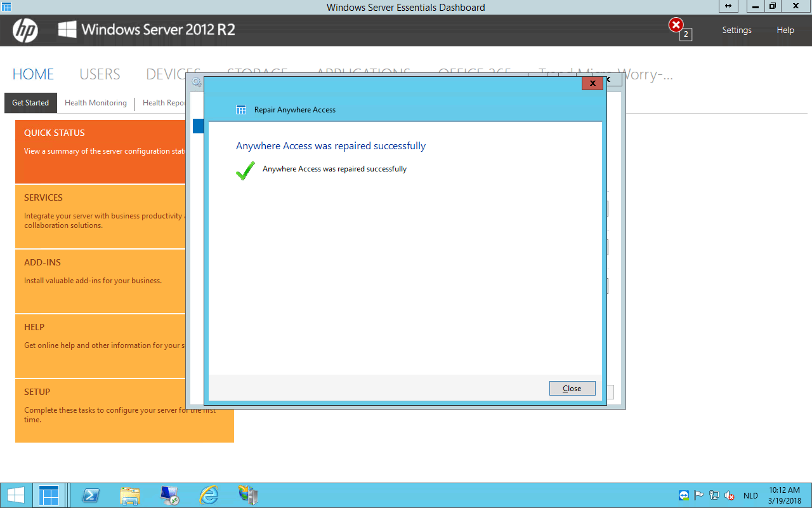Image resolution: width=812 pixels, height=508 pixels.
Task: Open the taskbar clock showing 10:12 AM
Action: (x=785, y=495)
